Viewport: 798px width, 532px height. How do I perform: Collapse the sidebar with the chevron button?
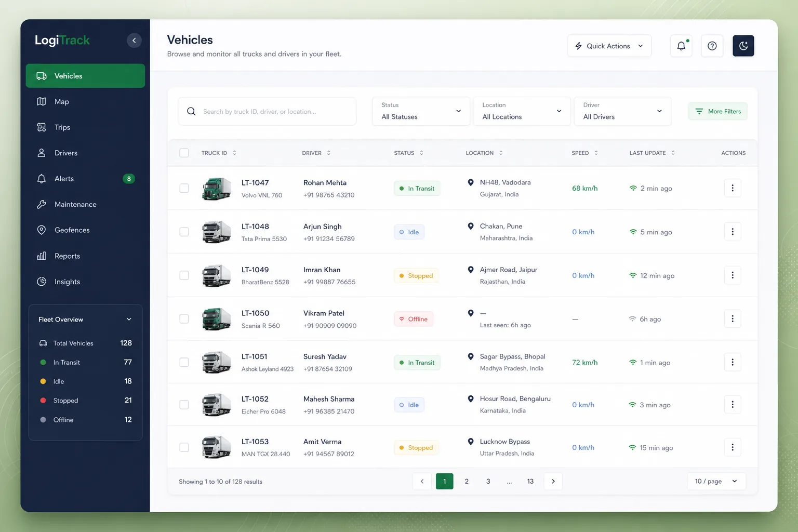134,41
